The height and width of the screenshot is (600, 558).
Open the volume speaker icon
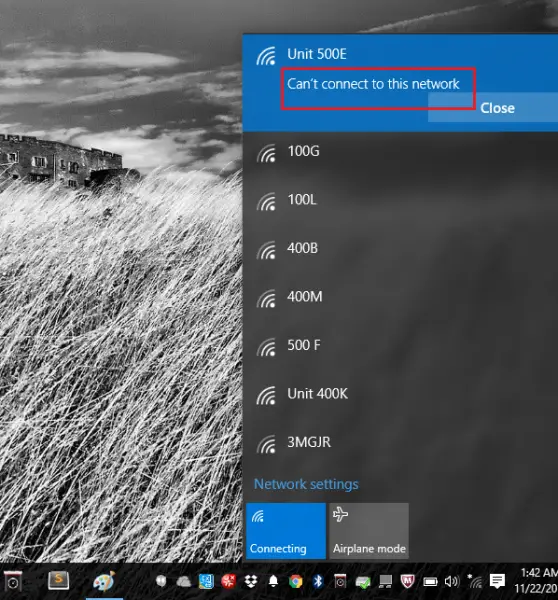(x=452, y=582)
